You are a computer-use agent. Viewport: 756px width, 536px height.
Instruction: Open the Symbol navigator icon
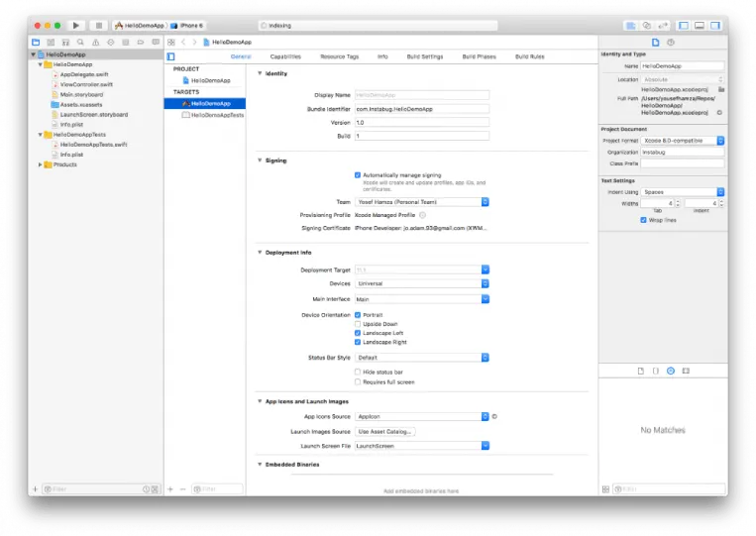[65, 43]
